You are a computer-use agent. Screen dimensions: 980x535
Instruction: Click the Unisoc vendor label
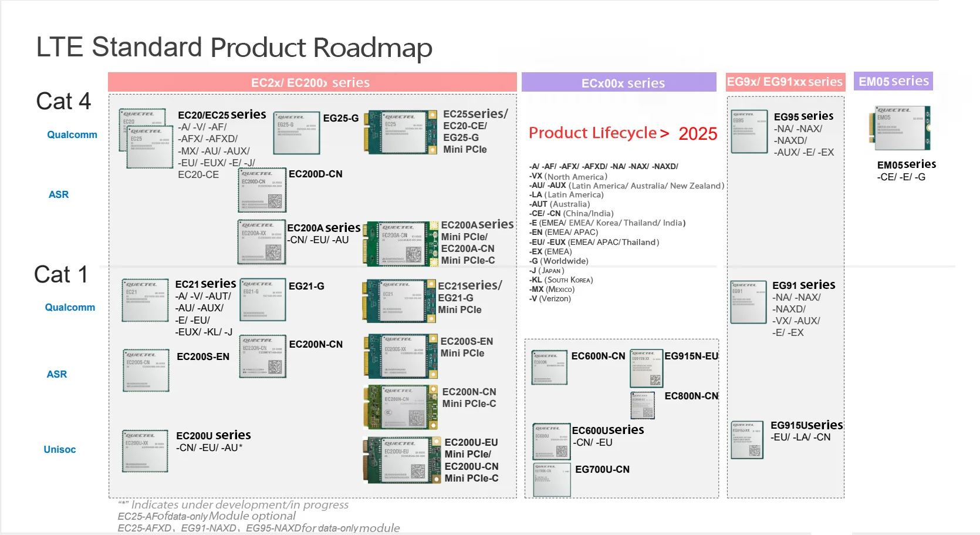[x=59, y=449]
